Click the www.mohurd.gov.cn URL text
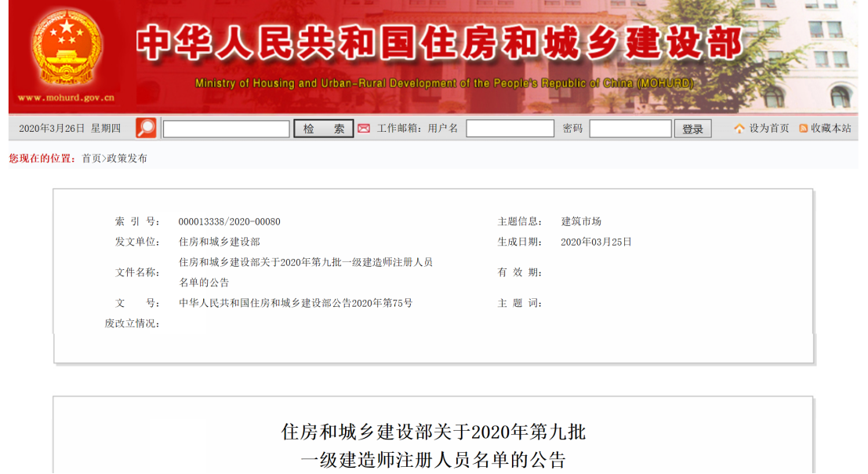The image size is (868, 474). (66, 98)
